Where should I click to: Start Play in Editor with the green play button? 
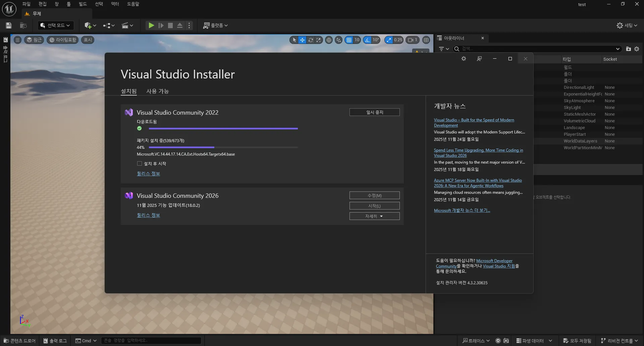[x=151, y=25]
